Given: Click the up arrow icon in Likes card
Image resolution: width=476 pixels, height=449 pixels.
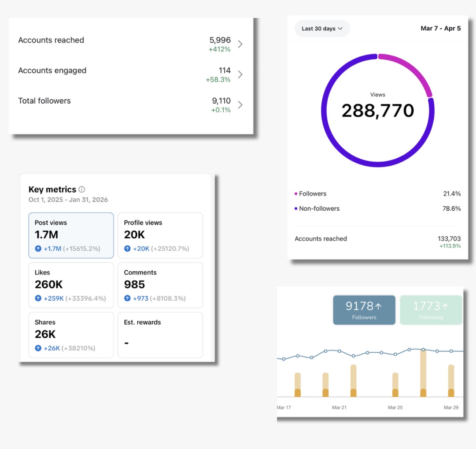Looking at the screenshot, I should [x=38, y=298].
